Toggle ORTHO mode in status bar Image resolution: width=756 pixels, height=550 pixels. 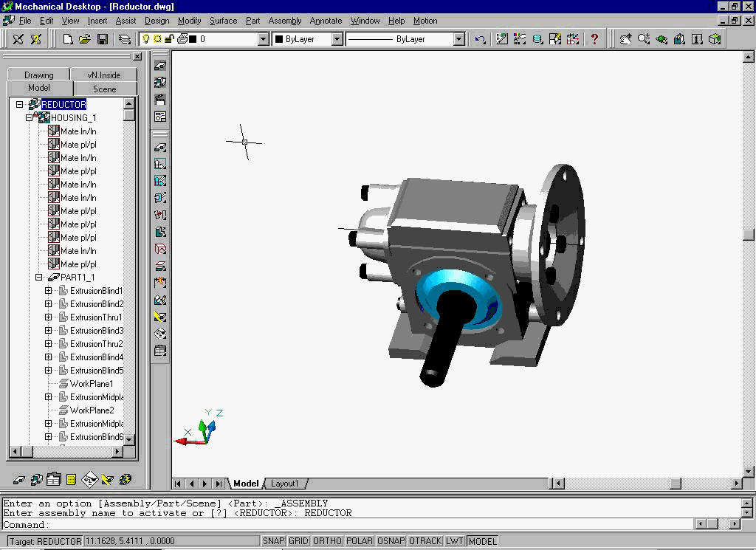[327, 541]
